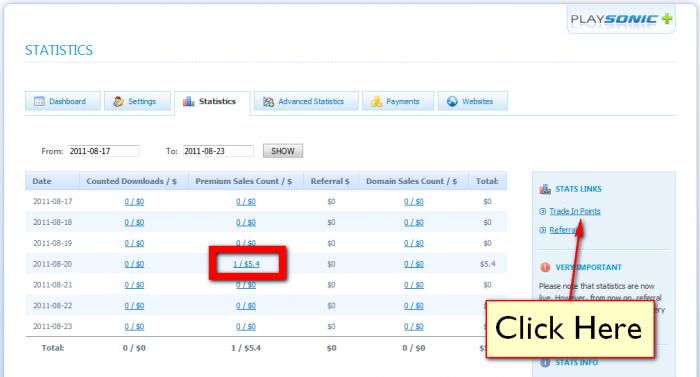Click the Websites tab globe icon
The image size is (700, 377).
pyautogui.click(x=452, y=101)
